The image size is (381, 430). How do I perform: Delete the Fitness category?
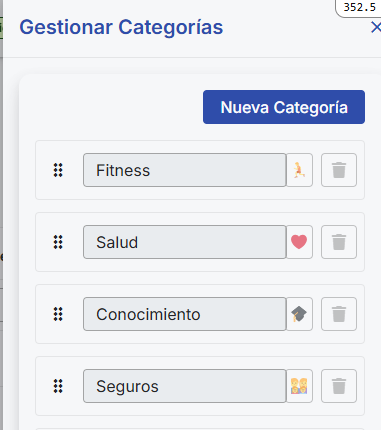click(x=339, y=170)
